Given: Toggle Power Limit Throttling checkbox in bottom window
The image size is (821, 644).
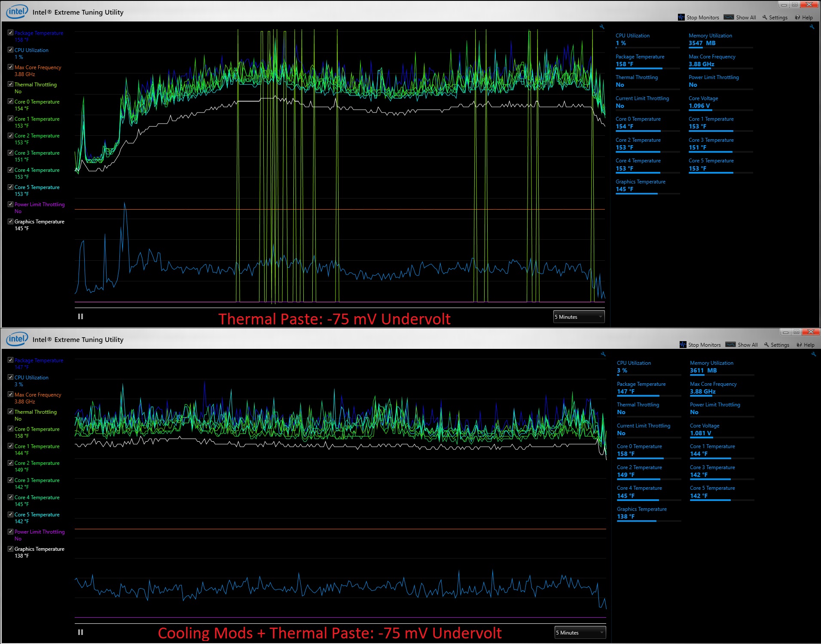Looking at the screenshot, I should 10,531.
